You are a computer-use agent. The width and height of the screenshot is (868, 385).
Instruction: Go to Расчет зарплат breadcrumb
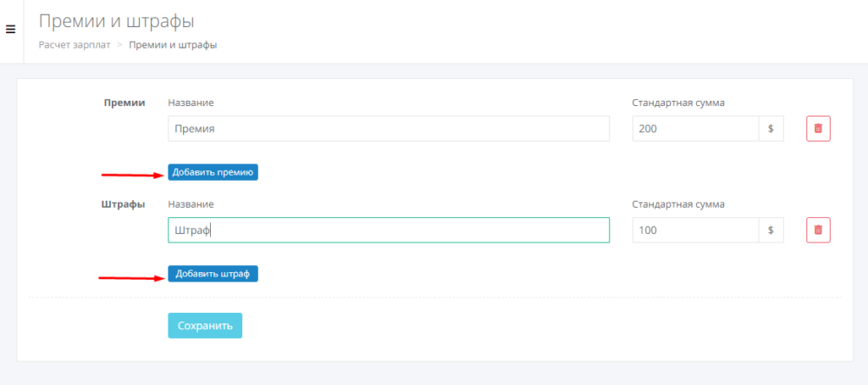(x=75, y=45)
